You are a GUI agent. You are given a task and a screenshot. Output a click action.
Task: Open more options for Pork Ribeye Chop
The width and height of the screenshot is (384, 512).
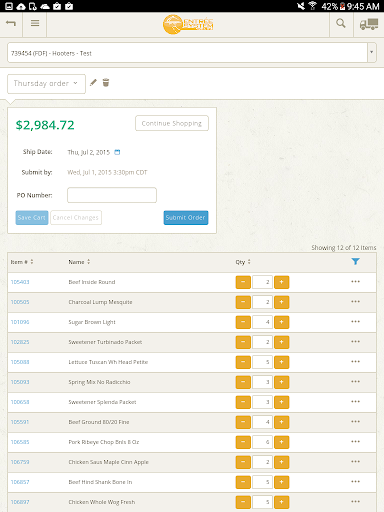(355, 442)
